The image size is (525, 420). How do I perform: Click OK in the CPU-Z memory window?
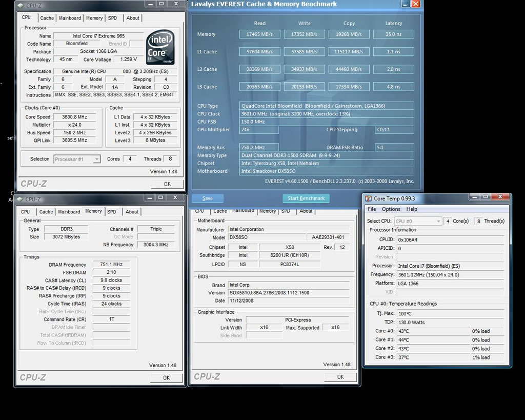click(x=167, y=378)
